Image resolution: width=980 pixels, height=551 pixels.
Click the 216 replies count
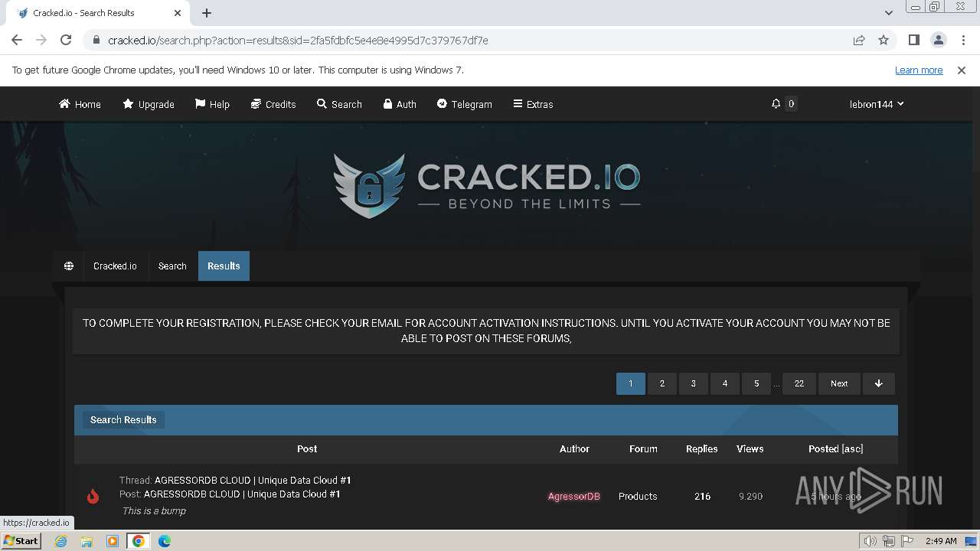pyautogui.click(x=702, y=497)
